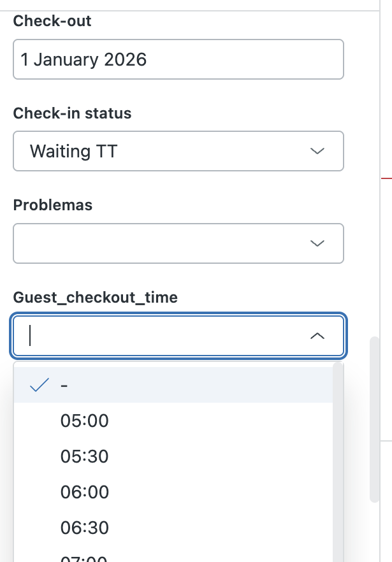This screenshot has height=562, width=392.
Task: Collapse the Guest_checkout_time list using the up chevron
Action: pyautogui.click(x=317, y=335)
